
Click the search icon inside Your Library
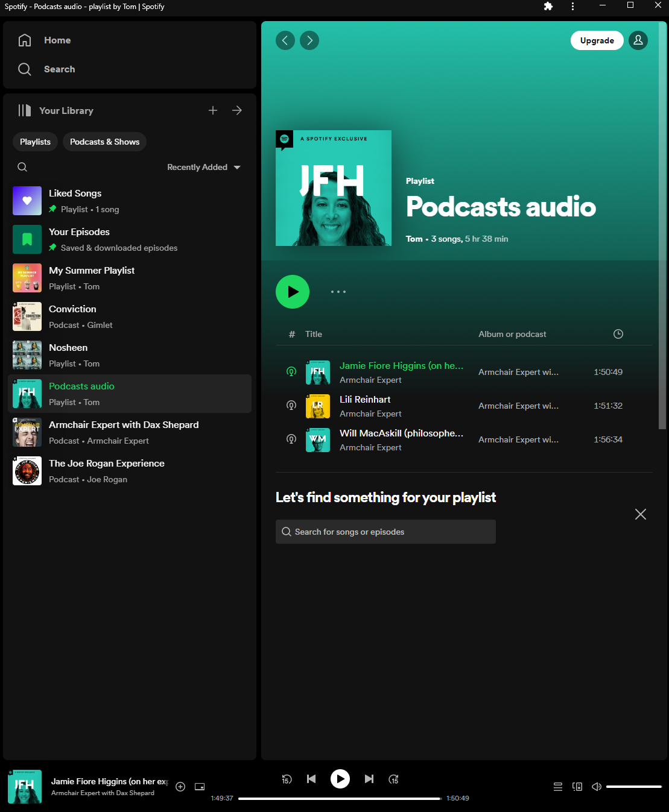click(22, 167)
